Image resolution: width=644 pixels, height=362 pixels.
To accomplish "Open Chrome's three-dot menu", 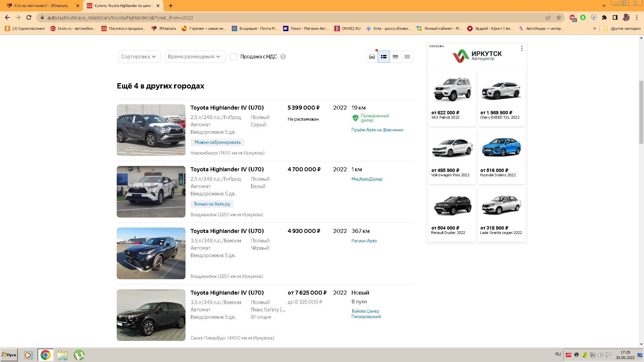I will point(637,17).
